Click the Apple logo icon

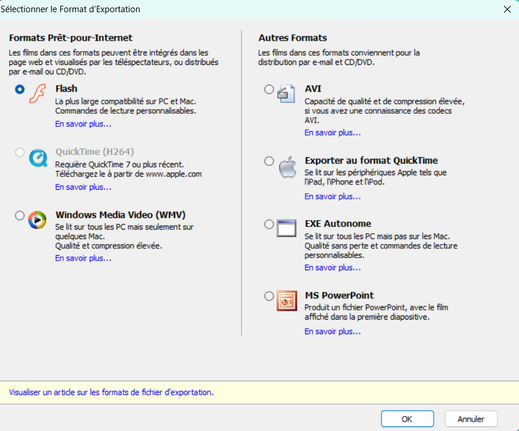point(287,167)
